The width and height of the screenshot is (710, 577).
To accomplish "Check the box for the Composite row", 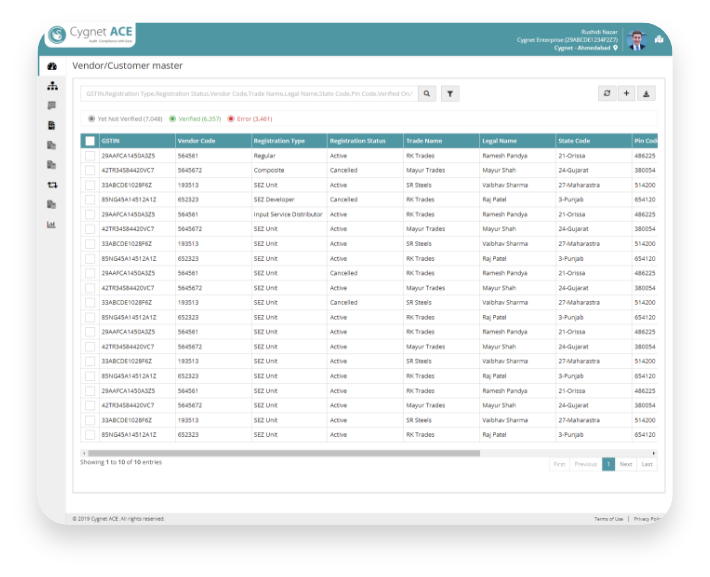I will (90, 170).
